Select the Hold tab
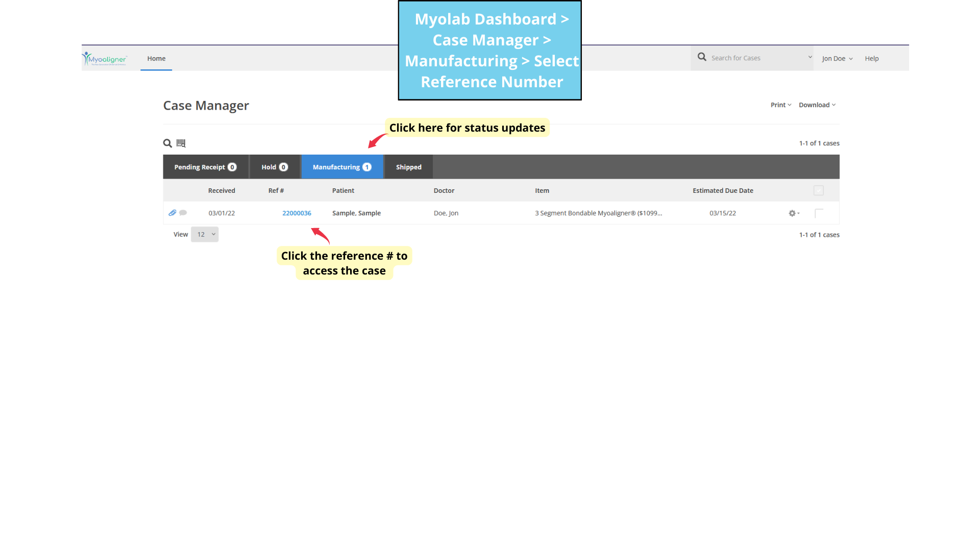The height and width of the screenshot is (551, 980). [x=275, y=167]
